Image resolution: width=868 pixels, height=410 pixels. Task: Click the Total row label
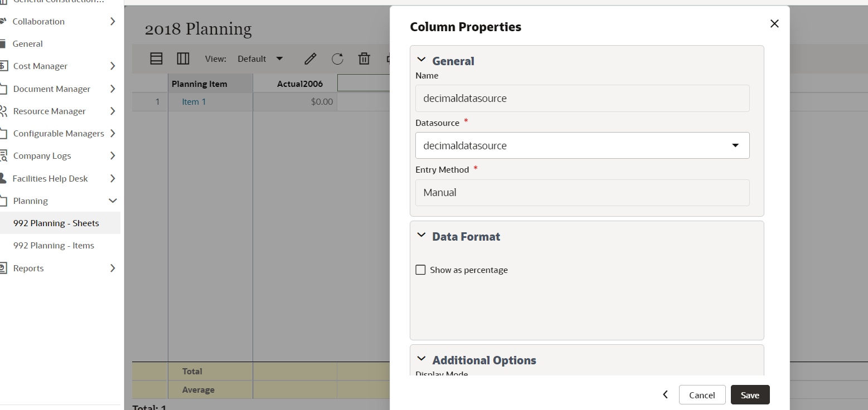click(192, 371)
